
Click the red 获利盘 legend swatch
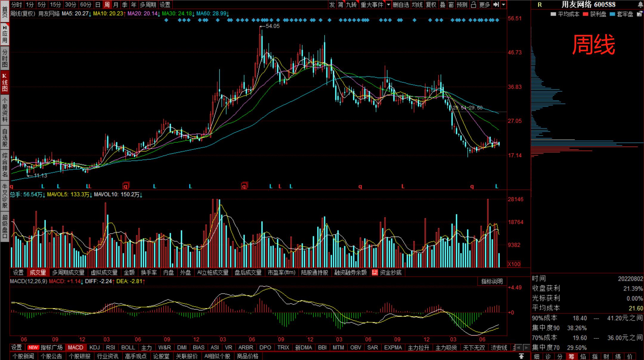(x=585, y=14)
